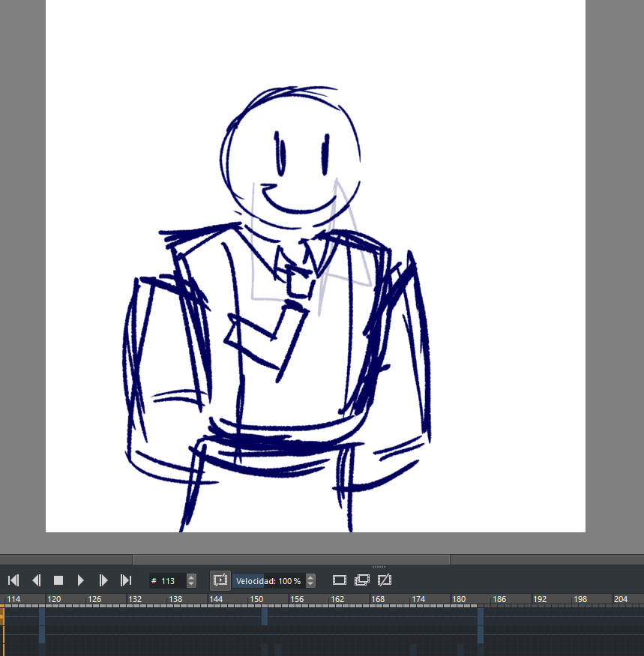Viewport: 644px width, 656px height.
Task: Click frame 144 on the timeline ruler
Action: click(216, 599)
